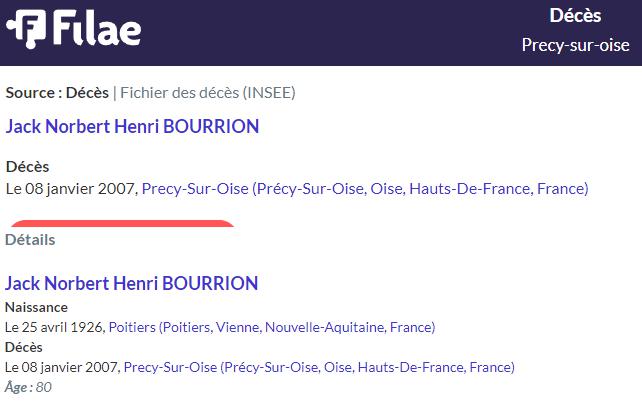Image resolution: width=642 pixels, height=420 pixels.
Task: Click Precy-sur-oise text in the header
Action: tap(575, 45)
